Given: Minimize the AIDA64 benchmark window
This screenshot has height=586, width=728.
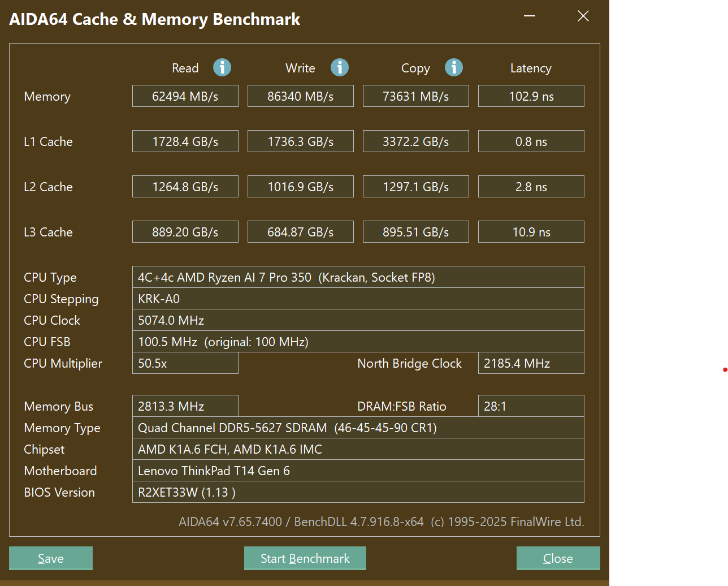Looking at the screenshot, I should (530, 16).
